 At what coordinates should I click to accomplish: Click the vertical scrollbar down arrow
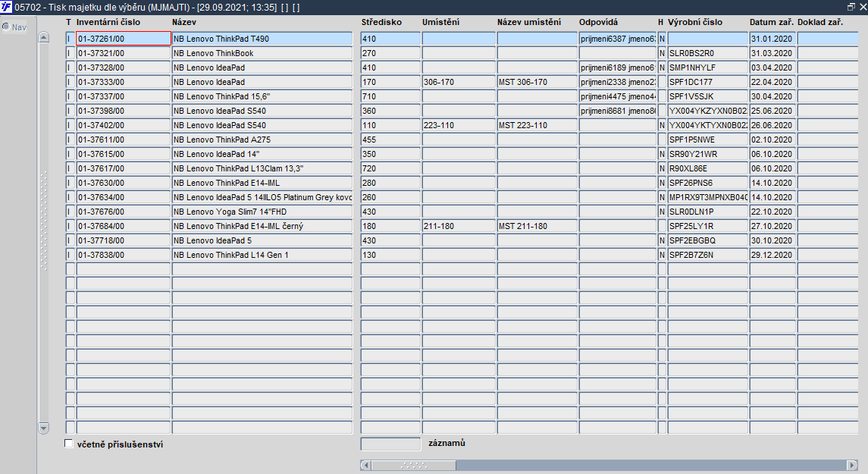(x=44, y=428)
